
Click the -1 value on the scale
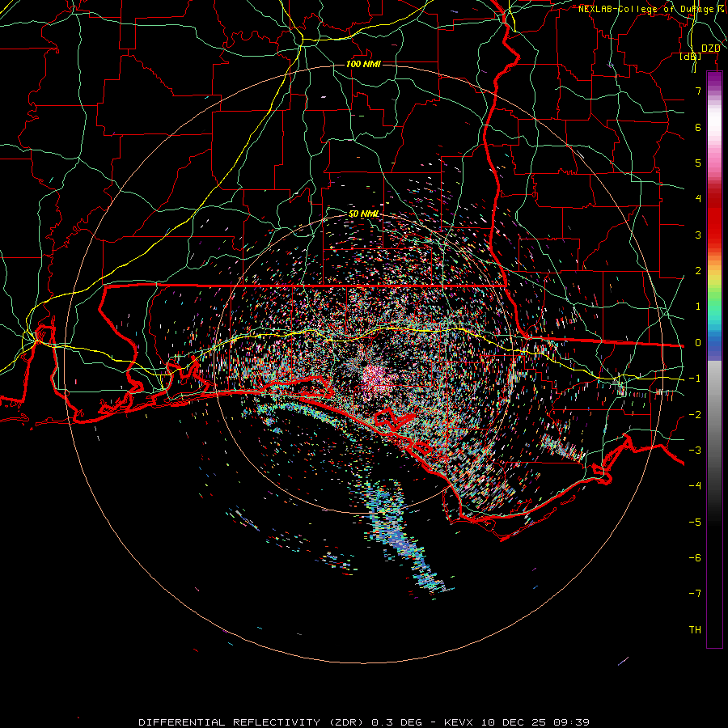(695, 379)
